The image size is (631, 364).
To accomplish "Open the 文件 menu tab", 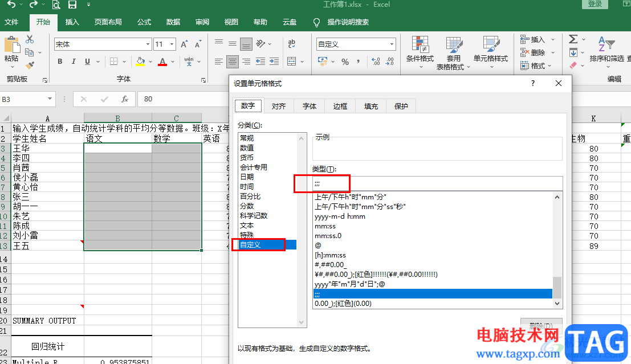I will (x=11, y=22).
